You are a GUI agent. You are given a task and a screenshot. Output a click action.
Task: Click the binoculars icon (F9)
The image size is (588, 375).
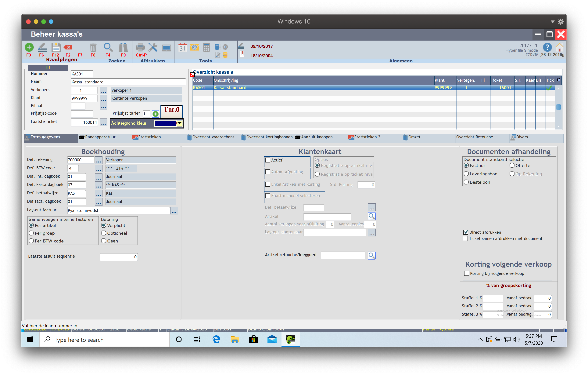tap(123, 47)
